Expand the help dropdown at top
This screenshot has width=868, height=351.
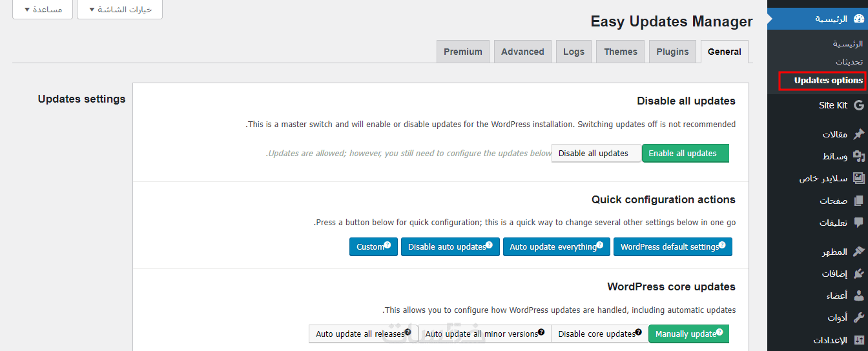(43, 10)
